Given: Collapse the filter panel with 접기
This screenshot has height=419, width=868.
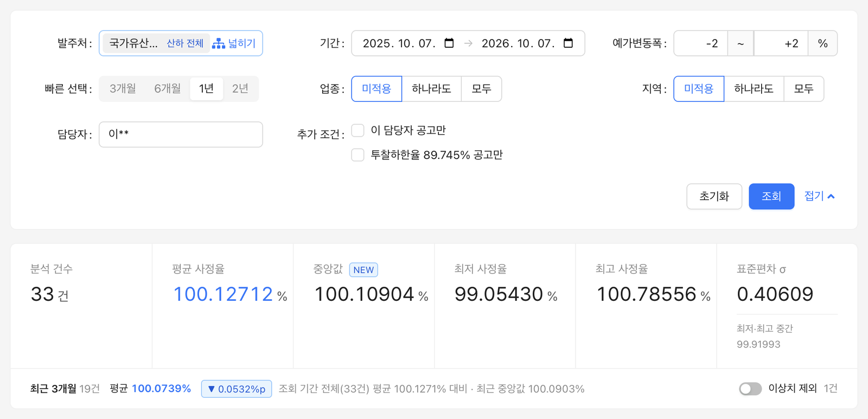Looking at the screenshot, I should coord(819,196).
